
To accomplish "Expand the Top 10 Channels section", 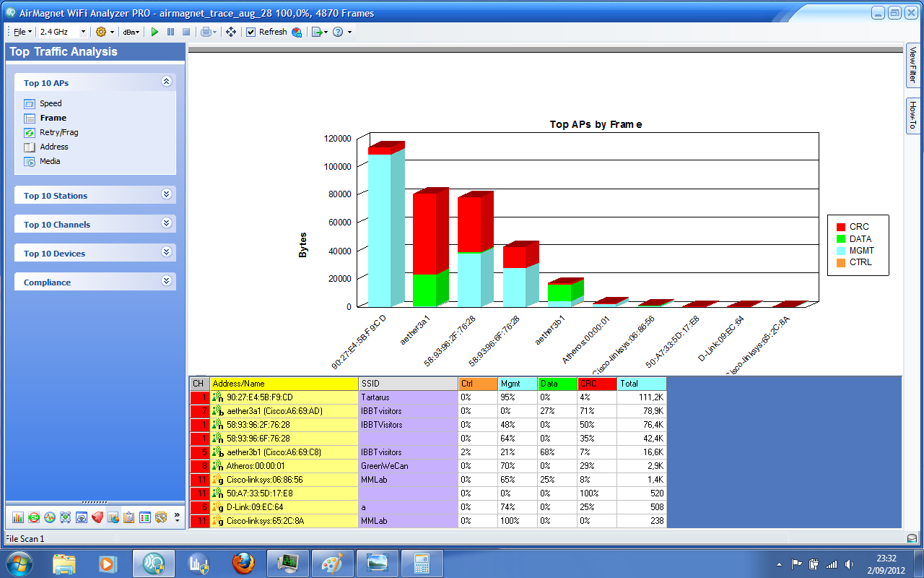I will pos(167,223).
